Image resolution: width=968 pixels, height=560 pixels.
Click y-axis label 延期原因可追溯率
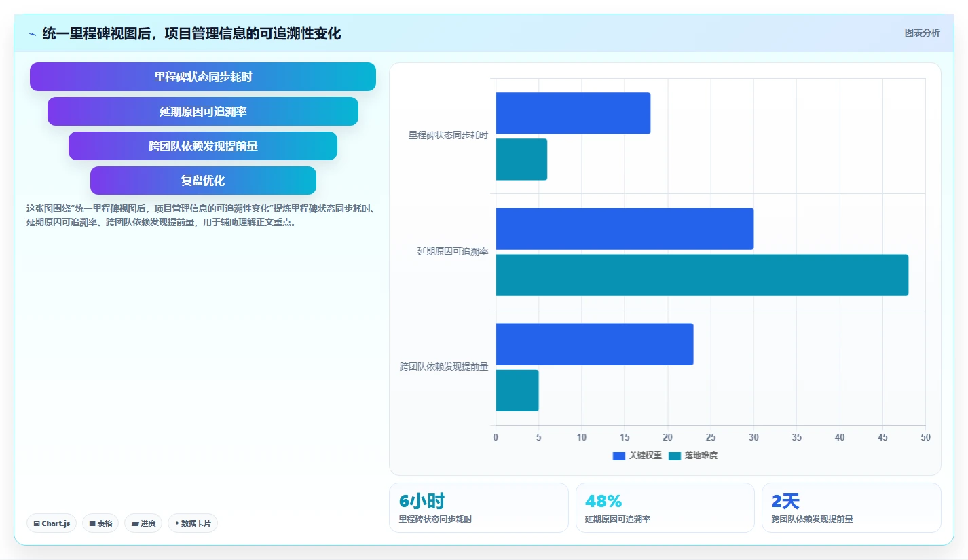point(453,251)
